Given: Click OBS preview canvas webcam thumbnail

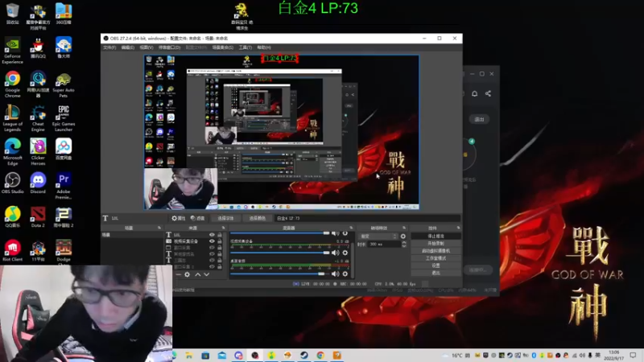Looking at the screenshot, I should 180,189.
